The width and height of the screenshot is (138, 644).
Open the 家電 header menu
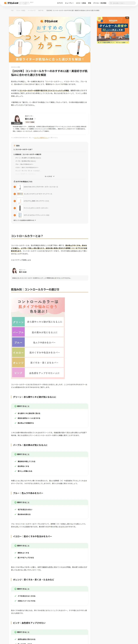tap(90, 3)
